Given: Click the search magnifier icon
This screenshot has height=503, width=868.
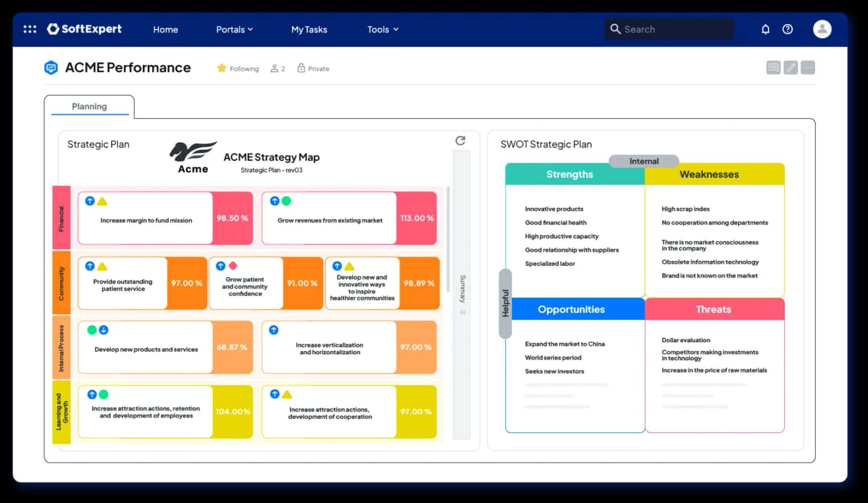Looking at the screenshot, I should tap(615, 29).
